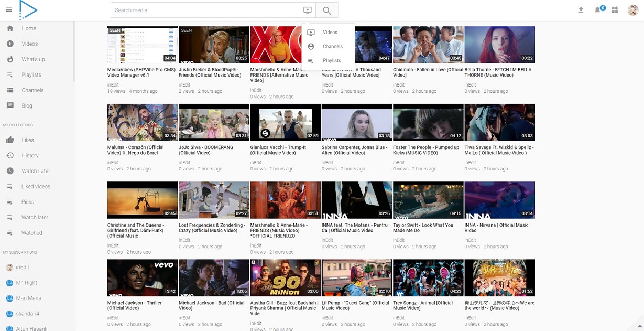The image size is (644, 331).
Task: Open Watch later playlist icon below Picks
Action: (10, 218)
